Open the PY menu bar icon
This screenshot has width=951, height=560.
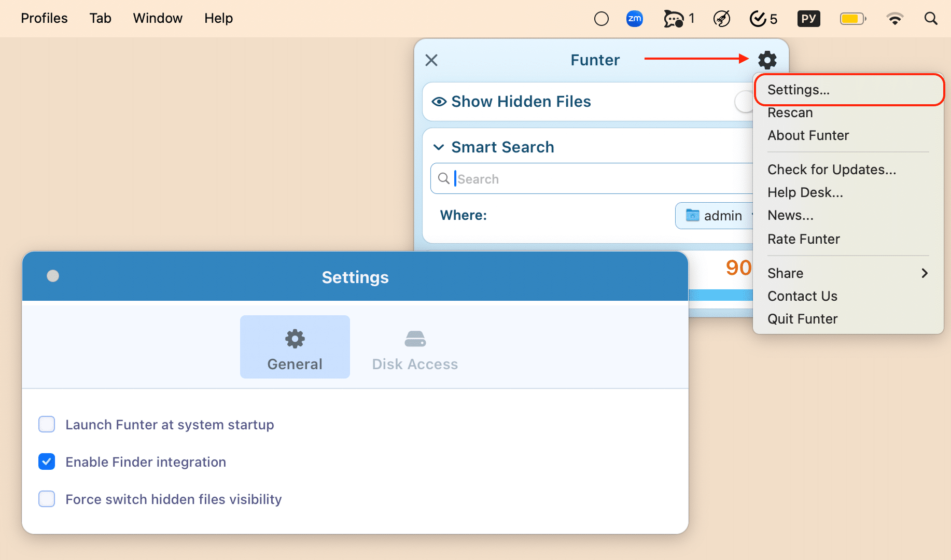[809, 19]
